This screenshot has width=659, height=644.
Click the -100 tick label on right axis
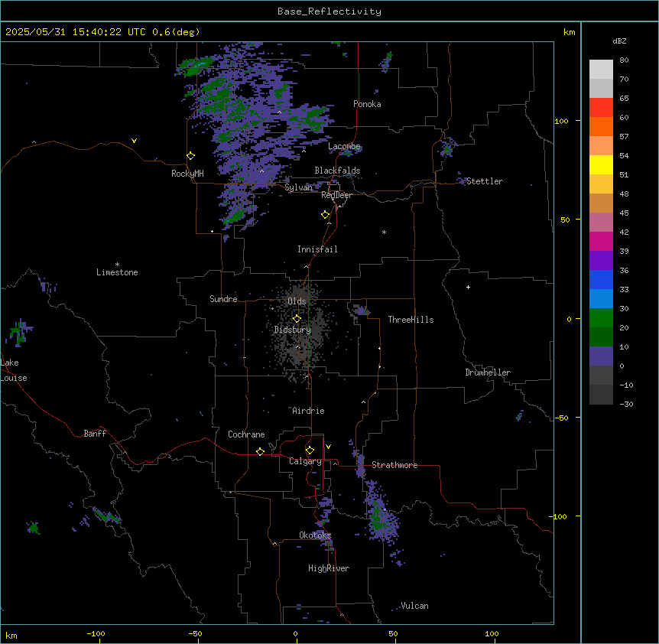(x=559, y=516)
